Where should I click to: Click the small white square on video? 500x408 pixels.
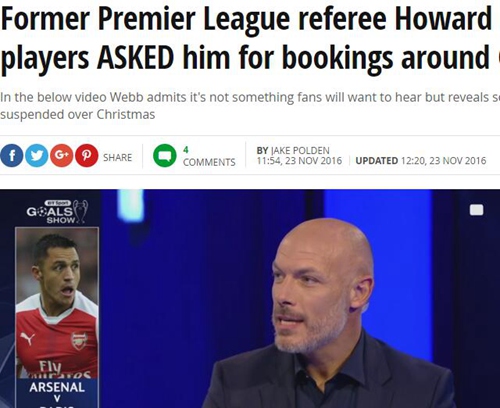476,210
